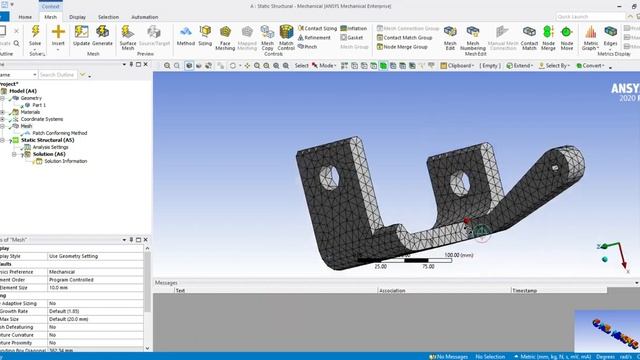The height and width of the screenshot is (360, 640).
Task: Click the Contact Match Group button
Action: [404, 38]
